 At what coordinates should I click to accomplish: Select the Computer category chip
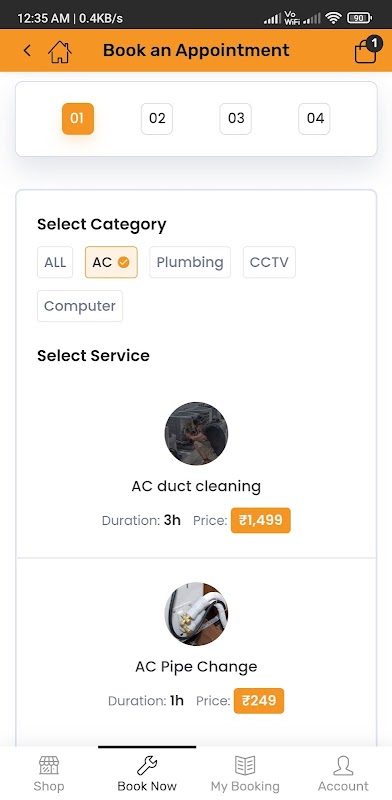pos(80,306)
